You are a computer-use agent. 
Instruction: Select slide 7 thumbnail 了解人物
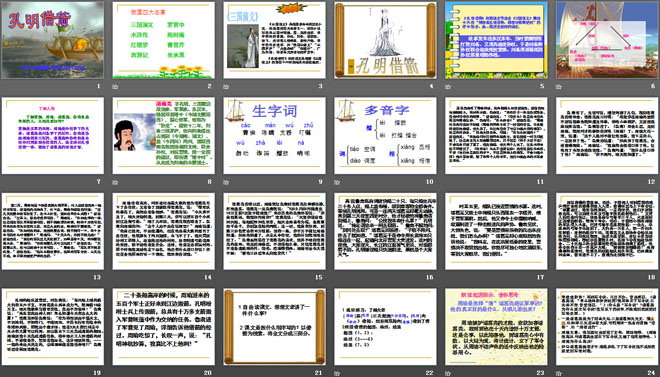click(x=53, y=135)
